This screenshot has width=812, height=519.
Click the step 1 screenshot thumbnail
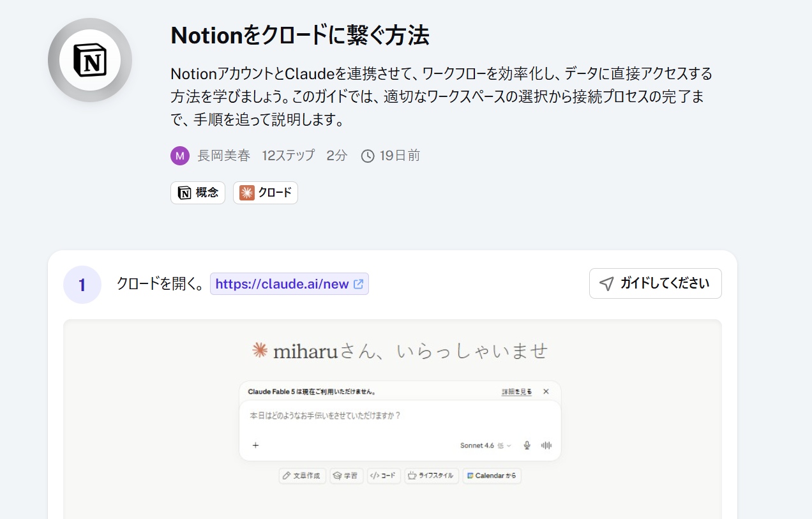[393, 419]
